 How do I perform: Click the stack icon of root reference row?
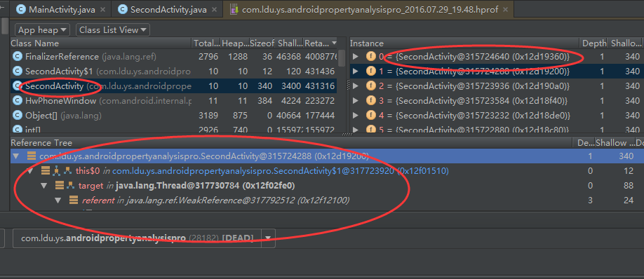(x=31, y=156)
